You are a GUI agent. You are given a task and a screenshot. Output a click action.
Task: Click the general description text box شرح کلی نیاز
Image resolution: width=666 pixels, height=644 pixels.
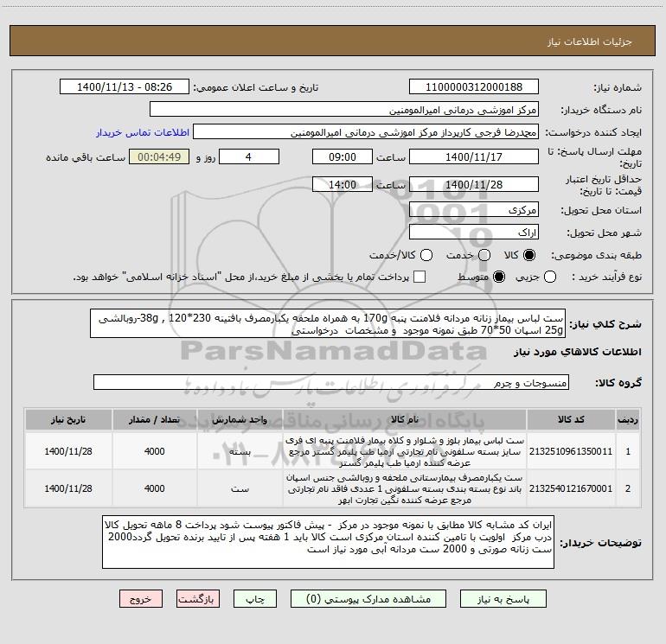pos(328,324)
